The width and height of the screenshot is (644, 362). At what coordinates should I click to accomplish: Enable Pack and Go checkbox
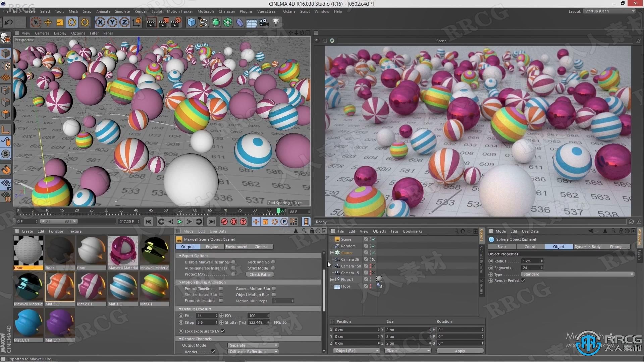click(273, 262)
